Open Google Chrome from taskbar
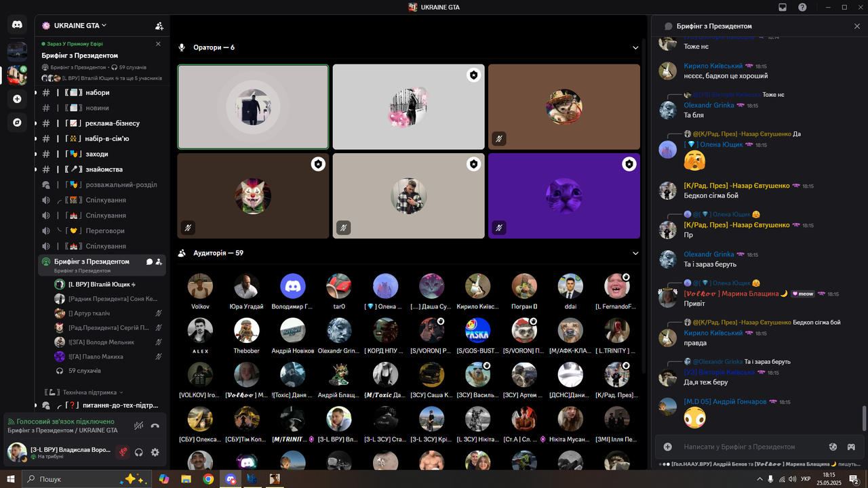Image resolution: width=868 pixels, height=488 pixels. click(x=208, y=479)
